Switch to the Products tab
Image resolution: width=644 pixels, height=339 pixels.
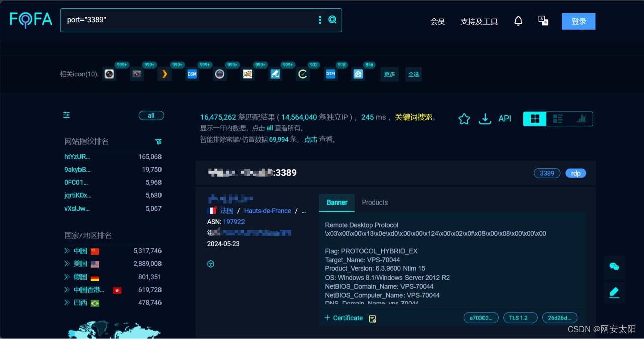pyautogui.click(x=375, y=202)
